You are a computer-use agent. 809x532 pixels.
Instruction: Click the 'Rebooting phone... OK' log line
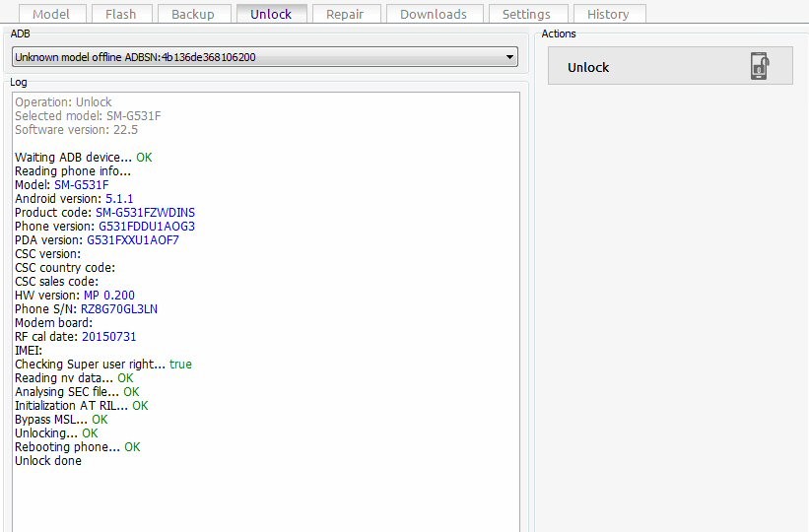click(x=77, y=447)
